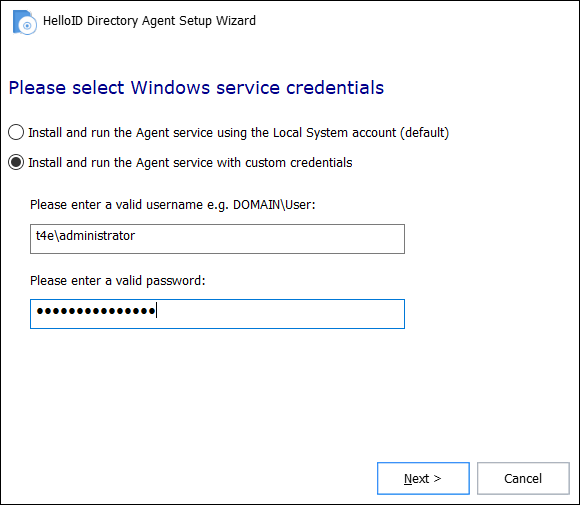Click the 'DOMAIN\User' example text

tap(274, 205)
